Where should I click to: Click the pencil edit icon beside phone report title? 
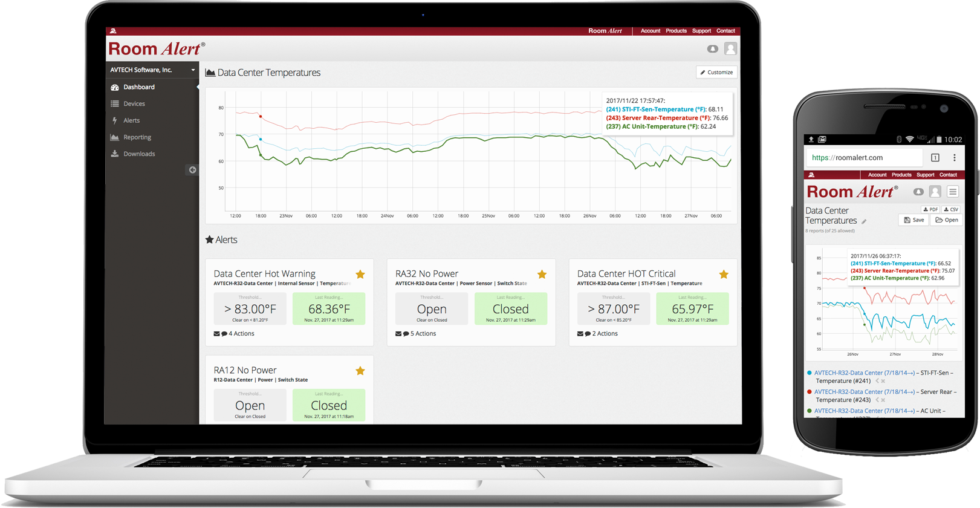tap(864, 222)
